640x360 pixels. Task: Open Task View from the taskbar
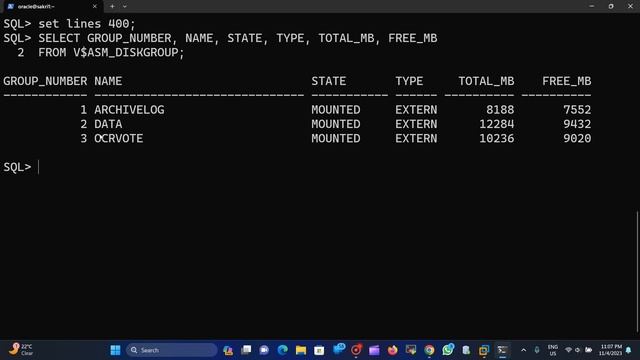246,350
